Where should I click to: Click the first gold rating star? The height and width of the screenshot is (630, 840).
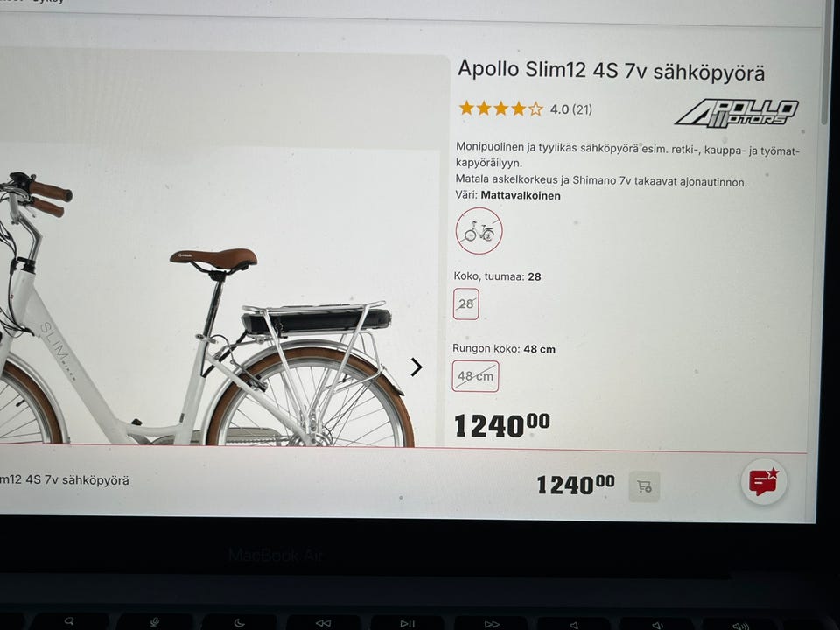coord(466,108)
